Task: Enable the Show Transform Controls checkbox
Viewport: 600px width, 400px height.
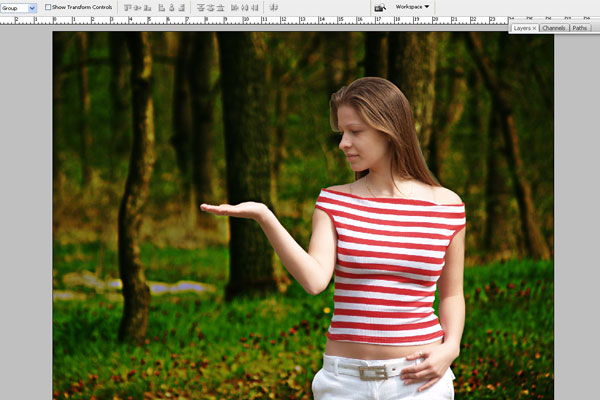Action: click(48, 7)
